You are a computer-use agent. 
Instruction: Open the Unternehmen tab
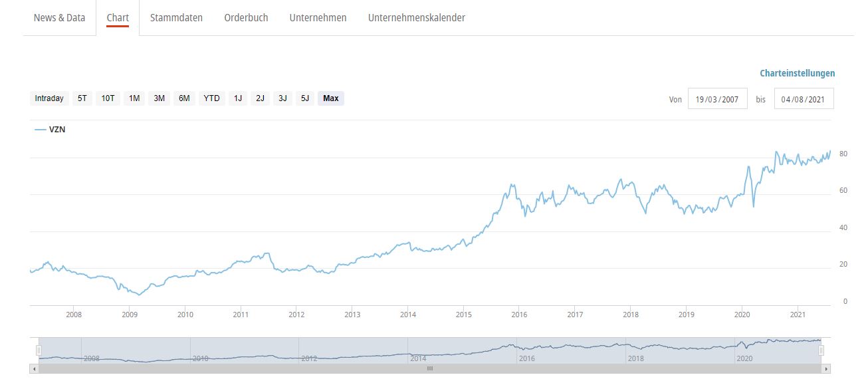(x=318, y=18)
